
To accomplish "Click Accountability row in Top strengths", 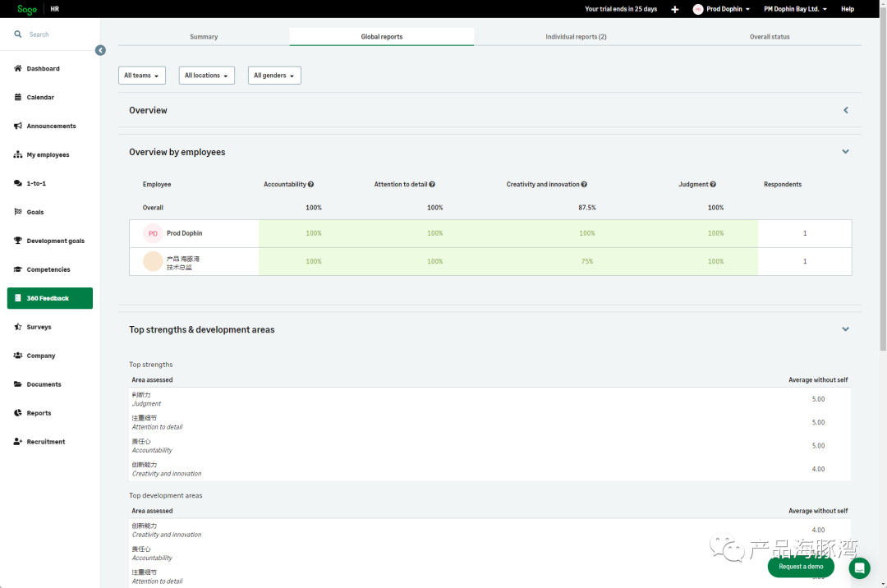I will coord(489,446).
